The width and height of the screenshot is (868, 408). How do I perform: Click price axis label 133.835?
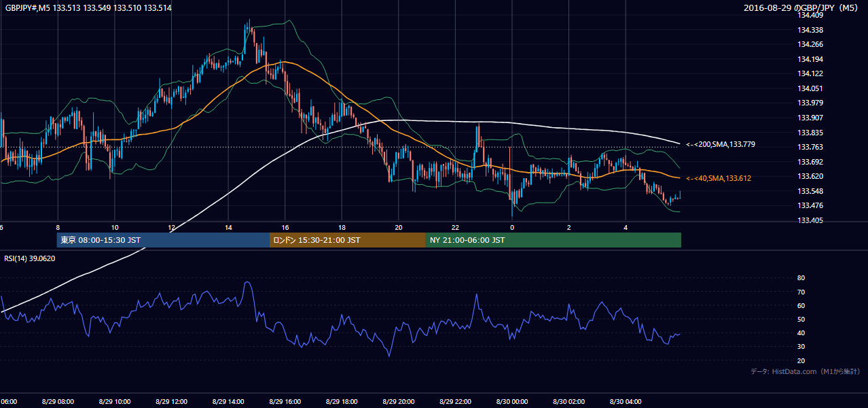(811, 133)
